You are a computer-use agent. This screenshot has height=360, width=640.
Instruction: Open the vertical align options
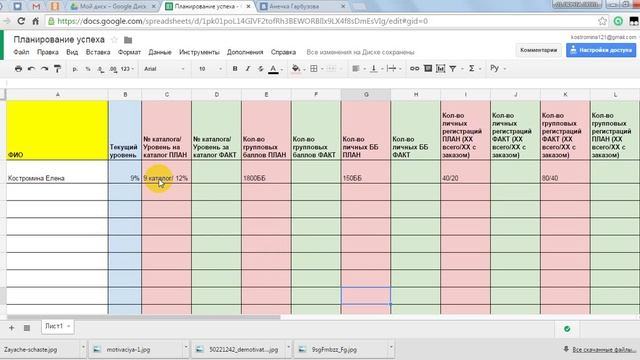coord(373,69)
